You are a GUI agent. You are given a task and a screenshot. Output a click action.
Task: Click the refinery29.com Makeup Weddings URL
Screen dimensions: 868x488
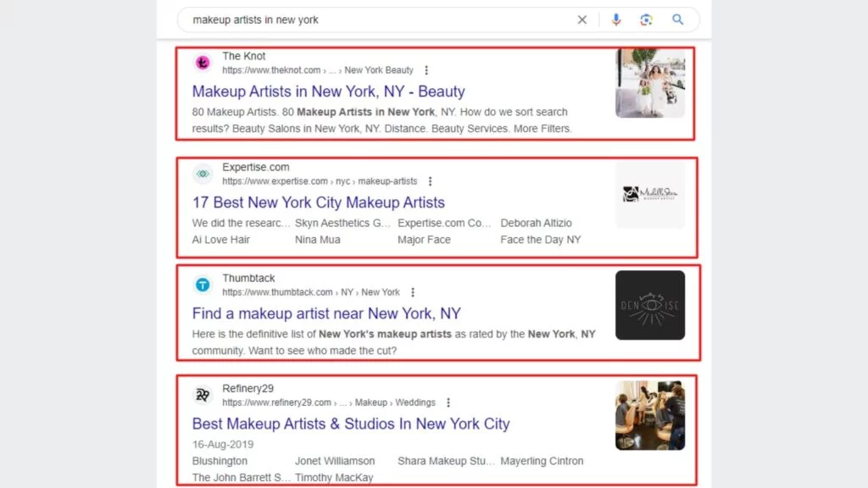coord(329,402)
